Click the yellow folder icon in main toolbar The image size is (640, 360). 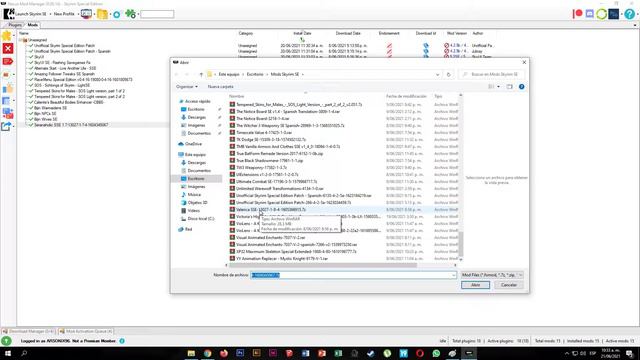tap(102, 14)
